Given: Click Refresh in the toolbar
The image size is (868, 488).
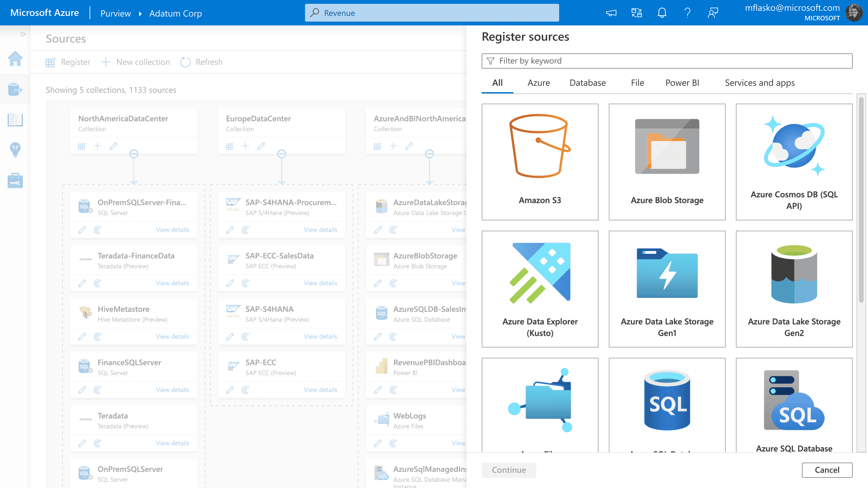Looking at the screenshot, I should tap(201, 62).
